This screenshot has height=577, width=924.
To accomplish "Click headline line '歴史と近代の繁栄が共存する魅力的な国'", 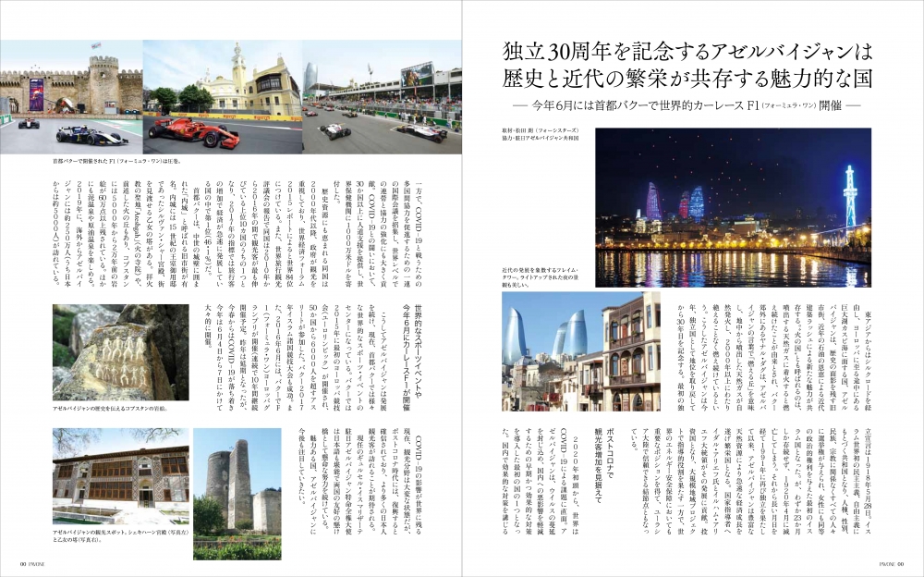I will tap(687, 79).
